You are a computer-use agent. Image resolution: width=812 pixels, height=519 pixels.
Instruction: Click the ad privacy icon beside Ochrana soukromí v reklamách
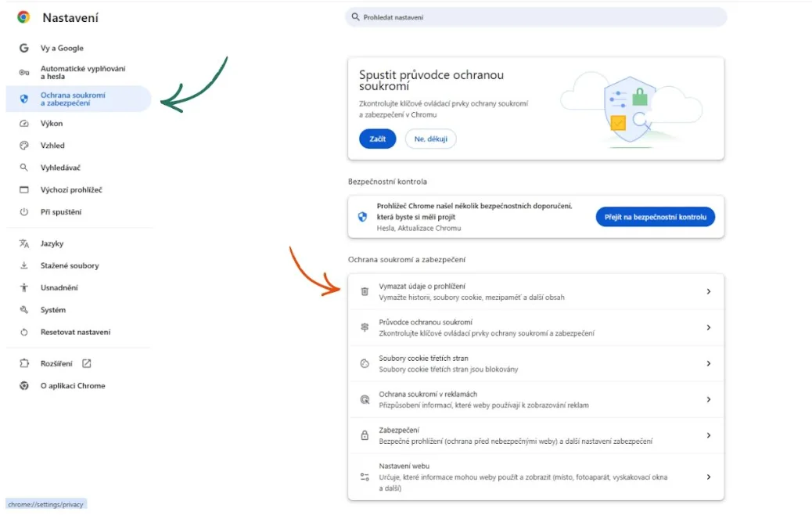tap(365, 399)
